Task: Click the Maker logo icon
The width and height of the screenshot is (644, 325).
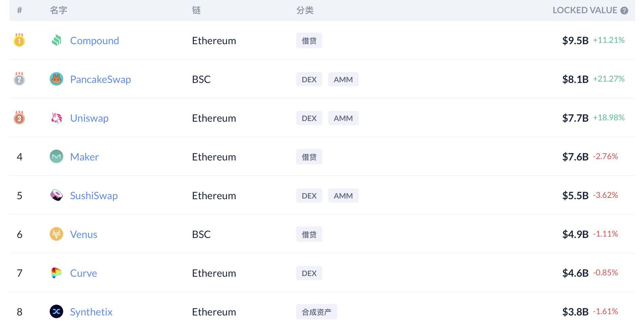Action: pos(56,157)
